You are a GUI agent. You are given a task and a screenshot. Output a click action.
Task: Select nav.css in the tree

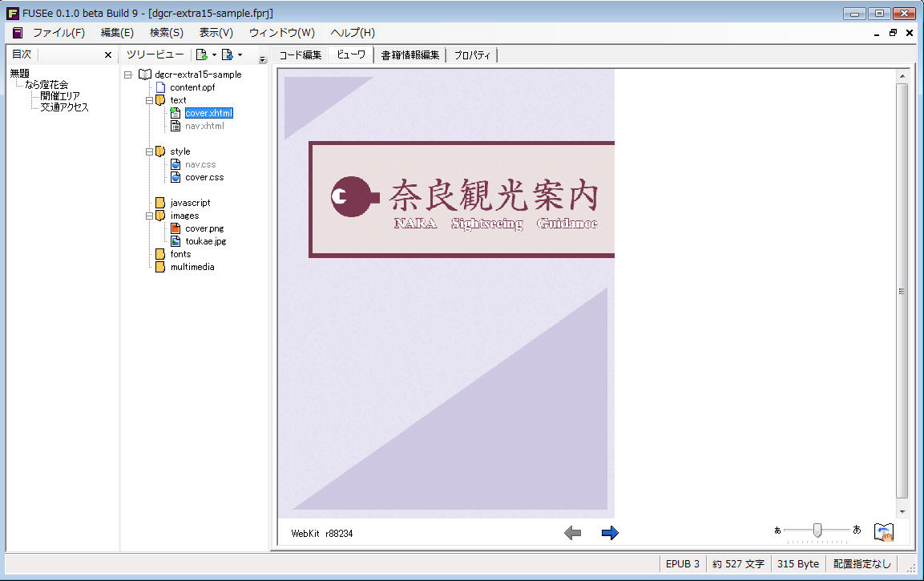(x=200, y=164)
